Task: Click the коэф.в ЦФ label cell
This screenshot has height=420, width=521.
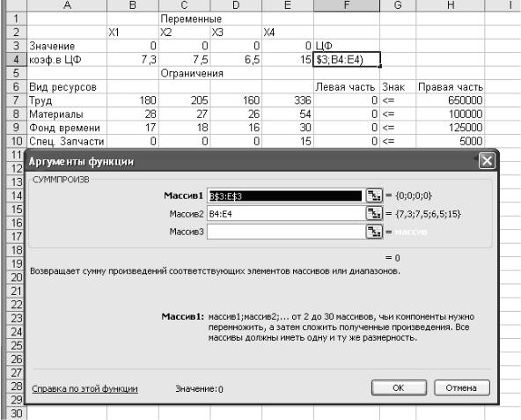Action: [67, 60]
